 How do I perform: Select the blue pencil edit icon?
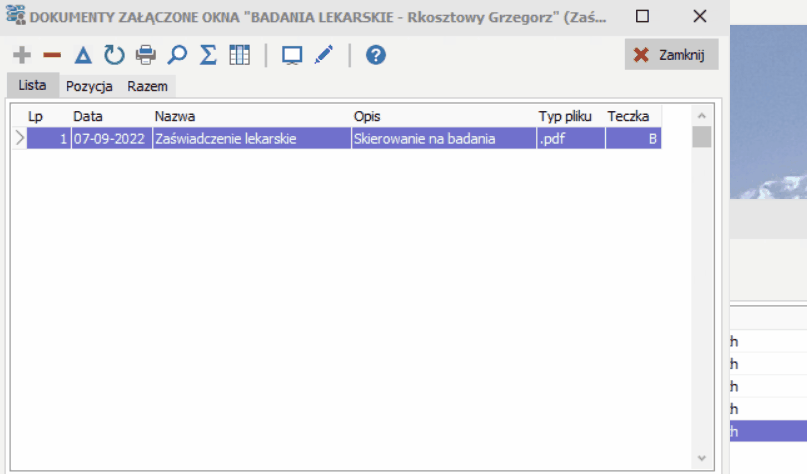click(324, 55)
